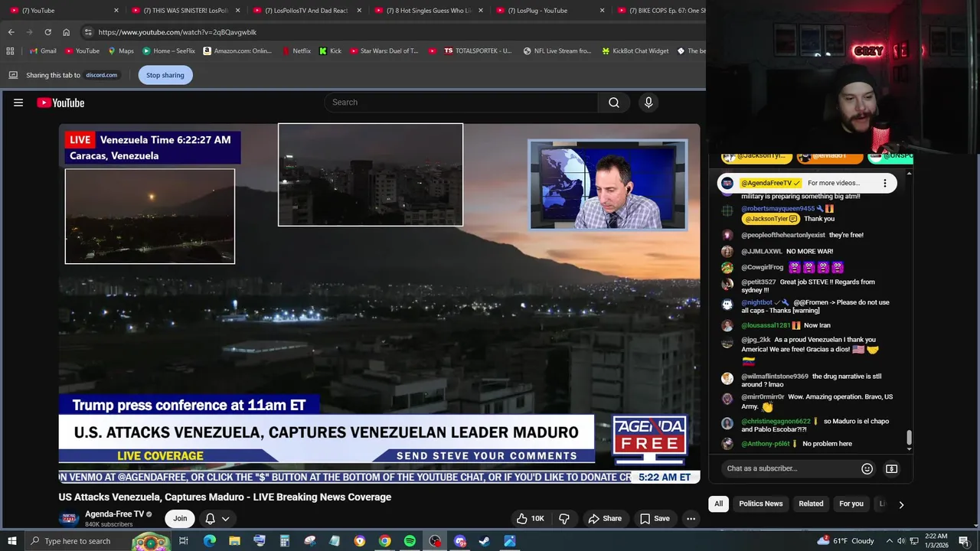Image resolution: width=980 pixels, height=551 pixels.
Task: Click the Super Chat dollar icon
Action: click(891, 468)
